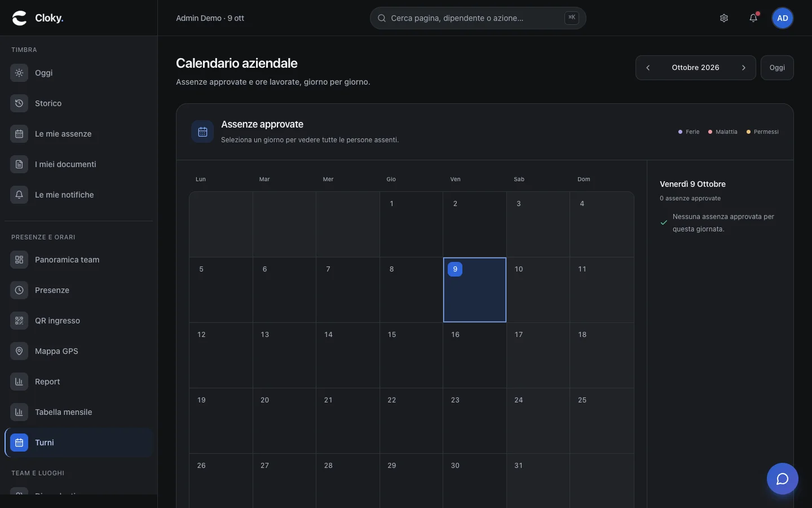Screen dimensions: 812x508
Task: Click the 0 assenze approvate text
Action: (x=690, y=199)
